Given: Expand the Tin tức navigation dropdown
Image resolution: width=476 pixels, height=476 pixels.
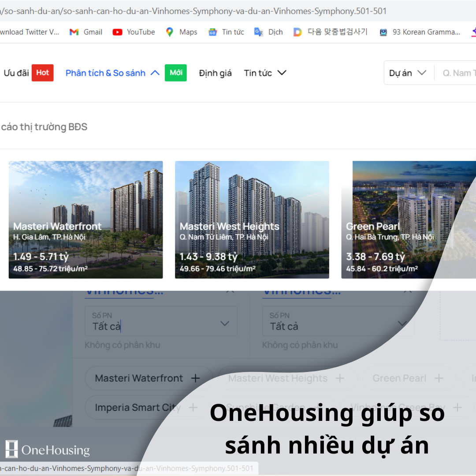Looking at the screenshot, I should pos(265,73).
